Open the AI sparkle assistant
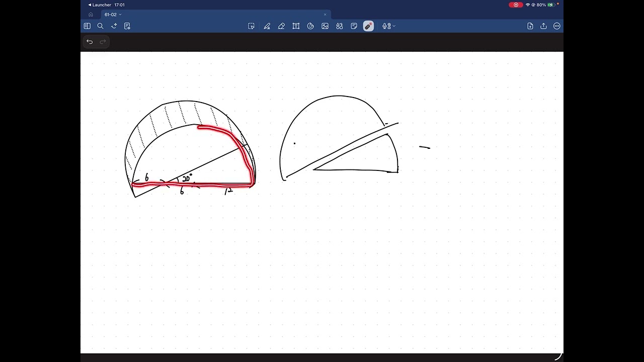Image resolution: width=644 pixels, height=362 pixels. [114, 26]
